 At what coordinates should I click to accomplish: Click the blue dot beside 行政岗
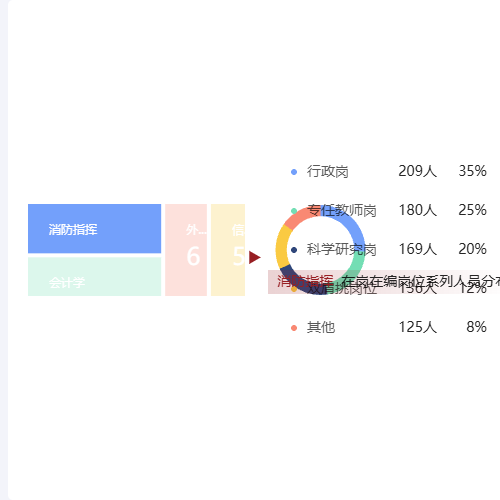click(x=294, y=172)
